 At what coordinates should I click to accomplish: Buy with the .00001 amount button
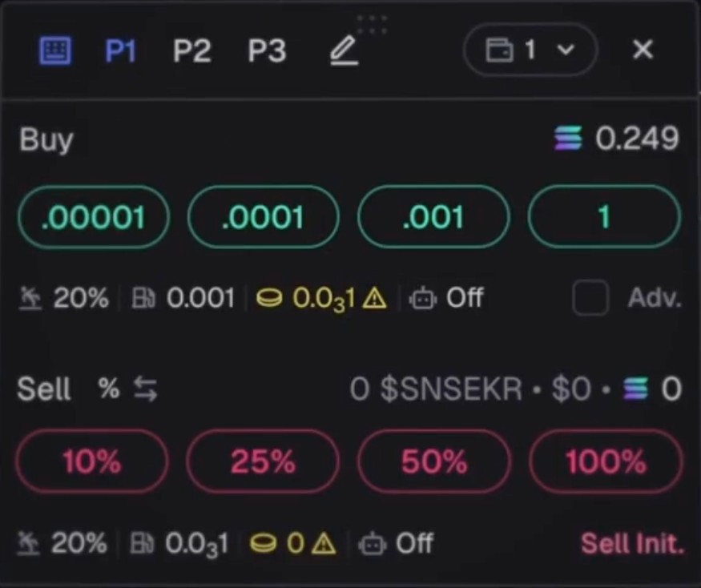click(x=93, y=217)
